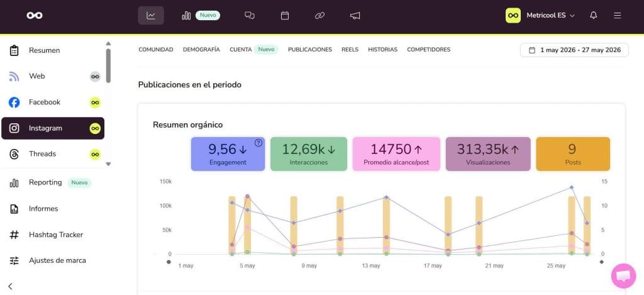
Task: Switch to the COMUNIDAD tab
Action: click(x=156, y=49)
